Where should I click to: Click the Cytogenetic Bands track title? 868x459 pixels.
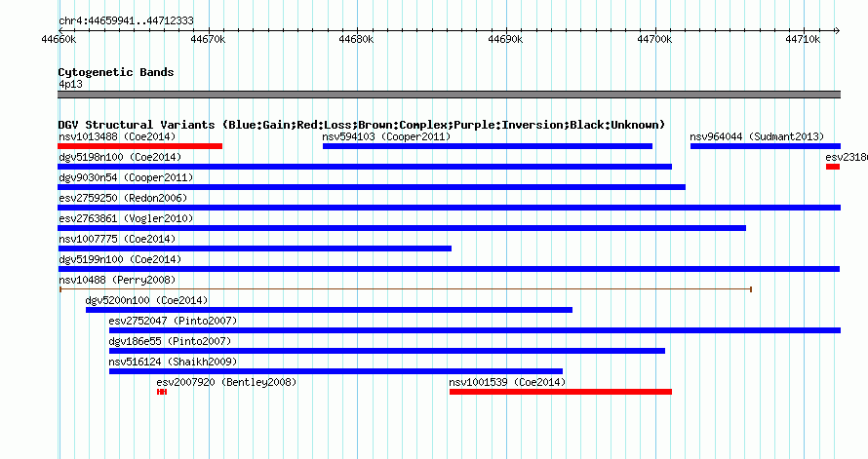point(116,72)
